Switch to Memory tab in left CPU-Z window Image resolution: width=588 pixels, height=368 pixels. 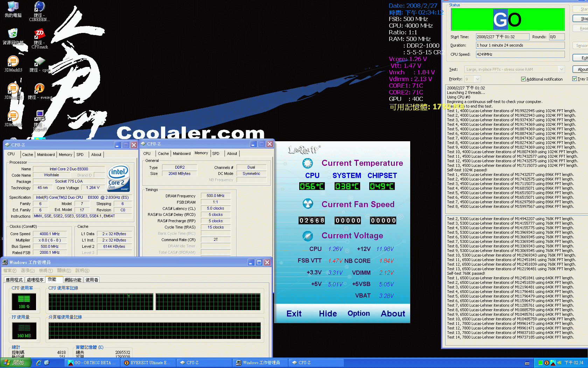click(x=65, y=155)
